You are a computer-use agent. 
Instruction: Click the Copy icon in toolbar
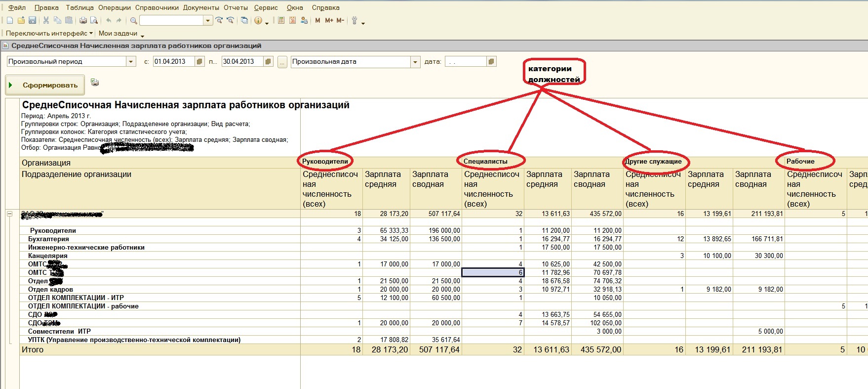coord(57,20)
